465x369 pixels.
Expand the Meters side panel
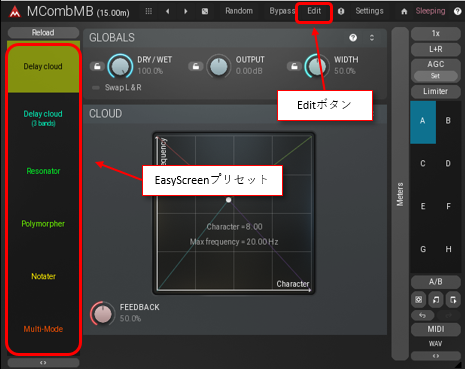coord(400,194)
